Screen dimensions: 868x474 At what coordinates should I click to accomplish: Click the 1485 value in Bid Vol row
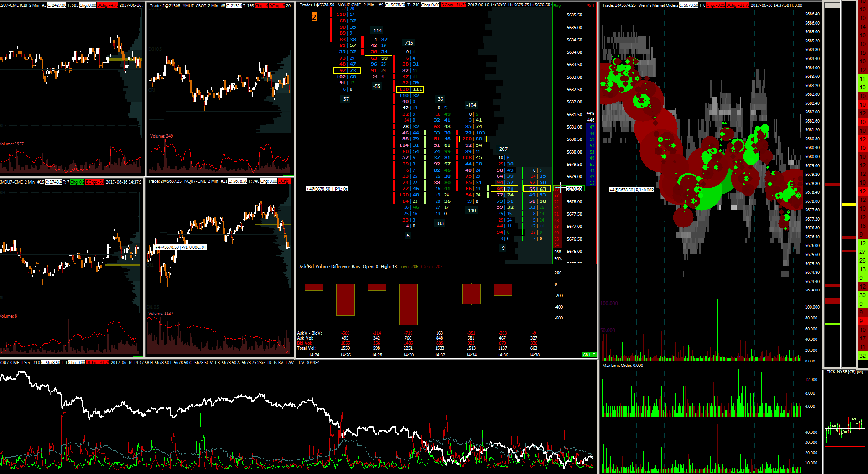[x=408, y=343]
